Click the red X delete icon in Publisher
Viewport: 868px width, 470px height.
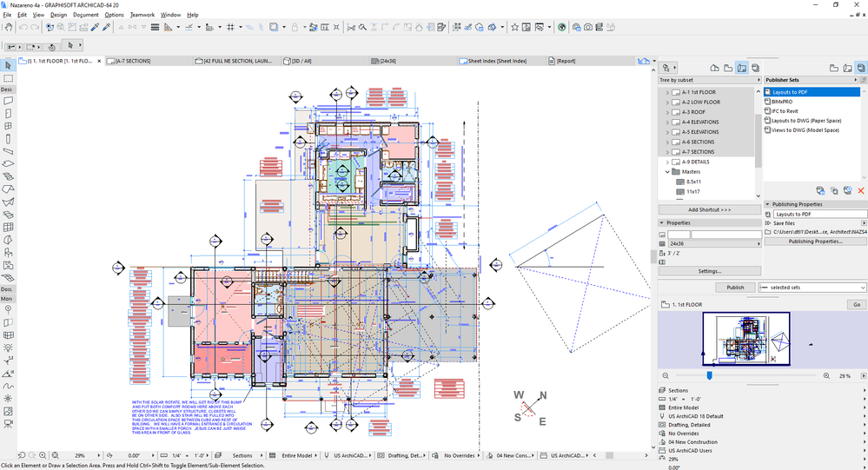click(x=861, y=190)
